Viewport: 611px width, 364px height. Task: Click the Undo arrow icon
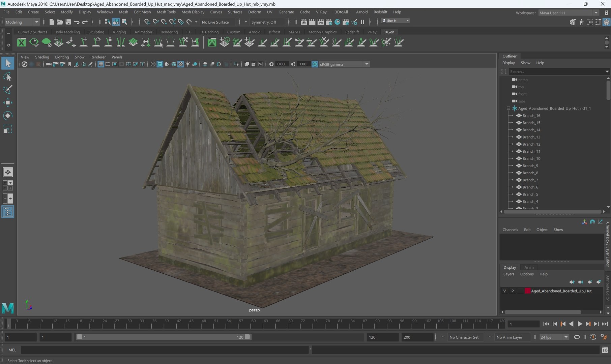pyautogui.click(x=77, y=22)
